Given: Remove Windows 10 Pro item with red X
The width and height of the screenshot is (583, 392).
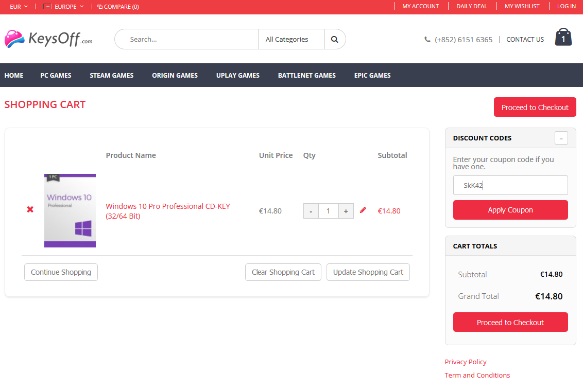Looking at the screenshot, I should point(30,209).
